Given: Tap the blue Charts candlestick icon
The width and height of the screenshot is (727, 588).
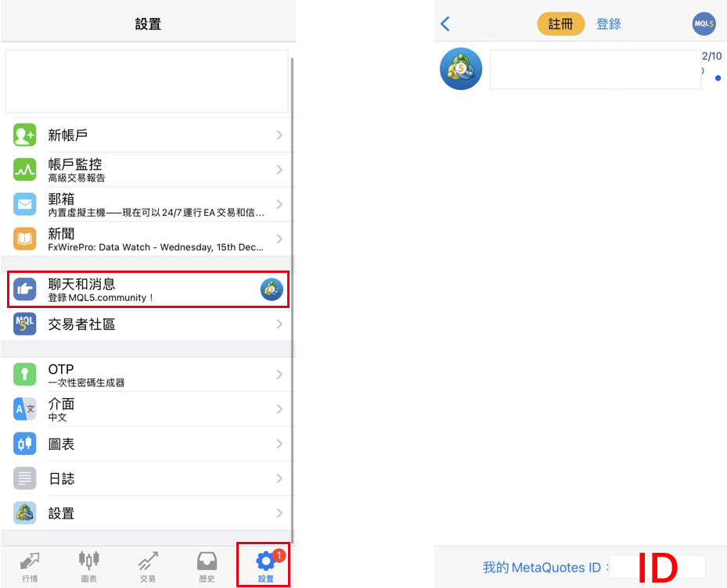Looking at the screenshot, I should click(24, 443).
